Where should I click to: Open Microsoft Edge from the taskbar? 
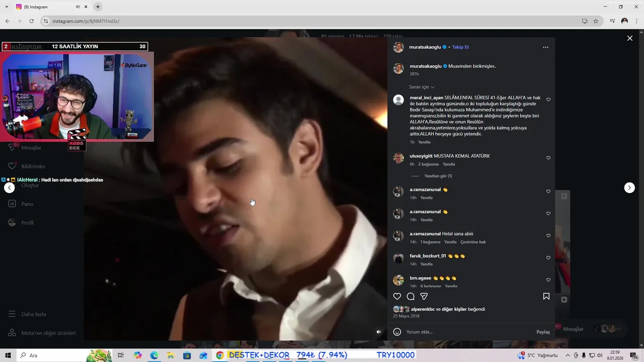(154, 355)
